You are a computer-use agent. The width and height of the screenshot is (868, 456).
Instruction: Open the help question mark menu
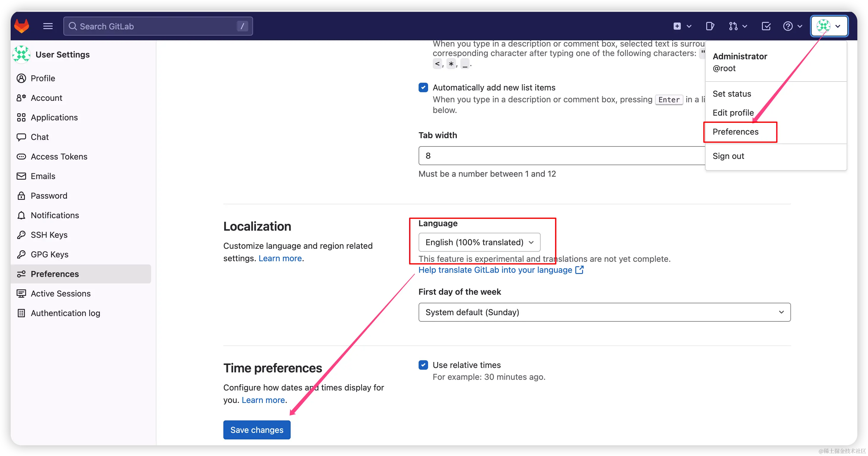tap(792, 26)
